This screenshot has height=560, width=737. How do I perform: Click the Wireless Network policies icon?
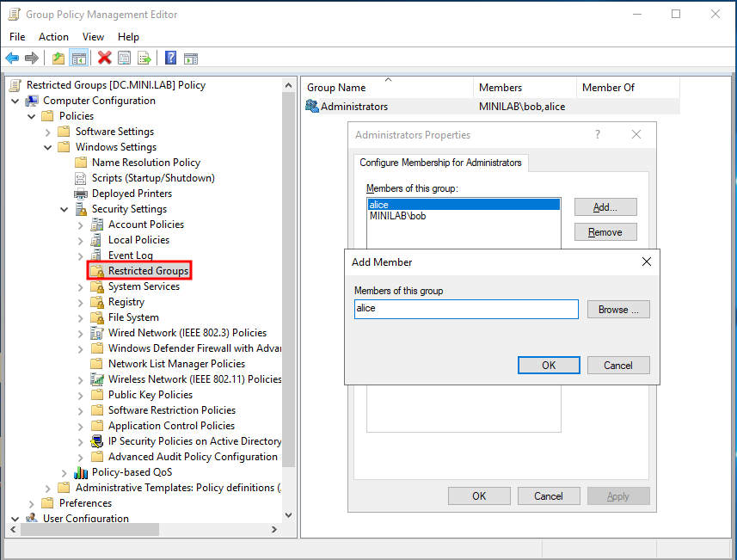point(97,379)
